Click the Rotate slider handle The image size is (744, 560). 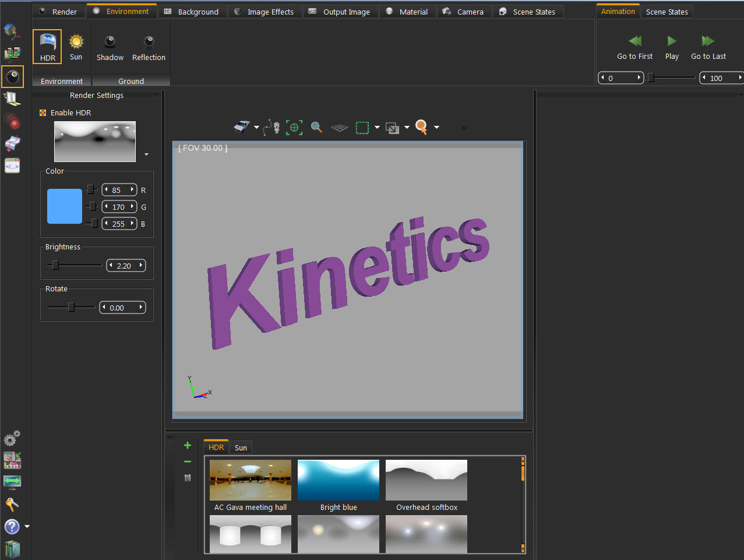click(71, 307)
